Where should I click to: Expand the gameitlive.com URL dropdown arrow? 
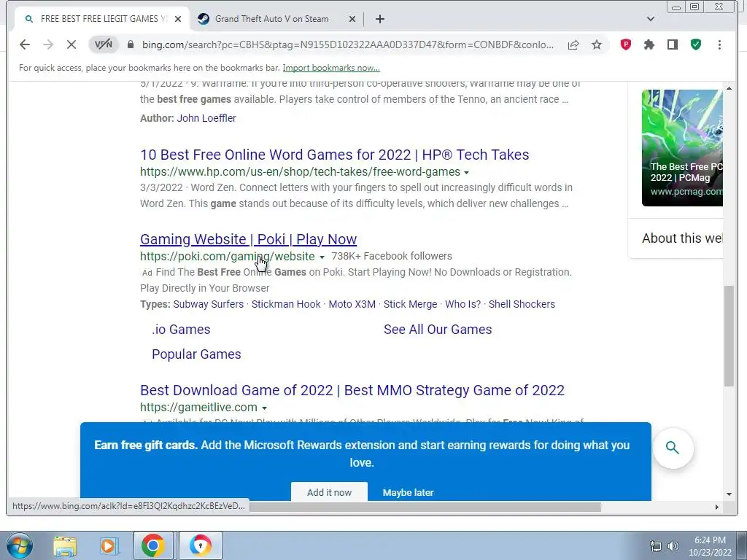(x=264, y=408)
